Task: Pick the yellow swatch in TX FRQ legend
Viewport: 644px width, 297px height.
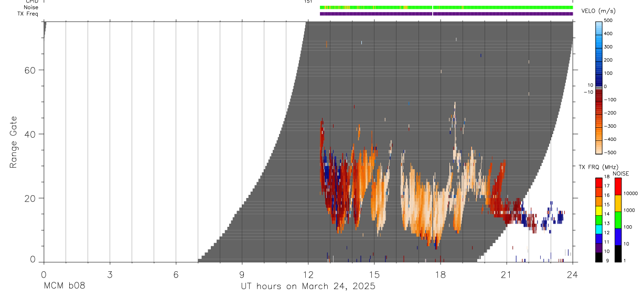Action: click(x=599, y=210)
